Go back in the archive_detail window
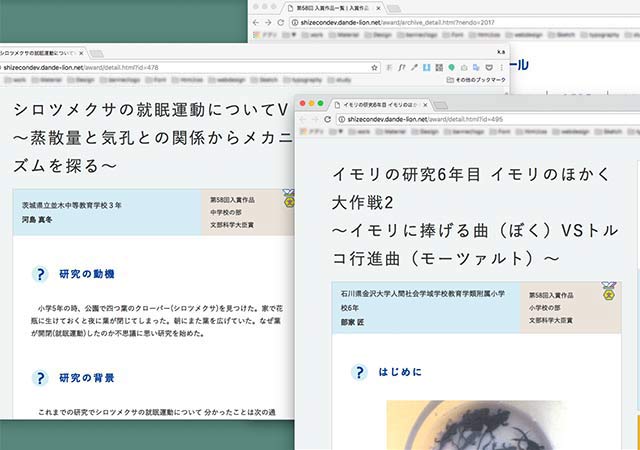 coord(256,22)
